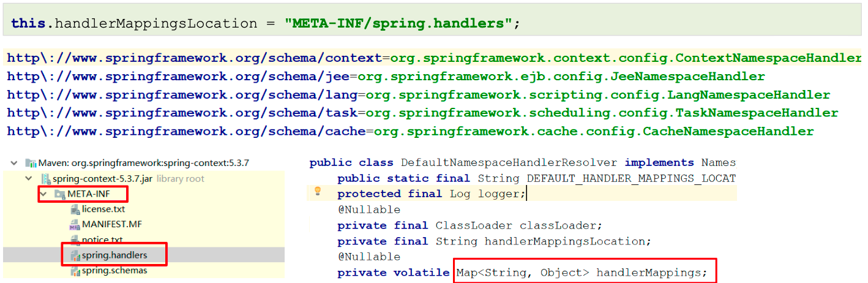Select notice.txt in the project tree

tap(102, 240)
